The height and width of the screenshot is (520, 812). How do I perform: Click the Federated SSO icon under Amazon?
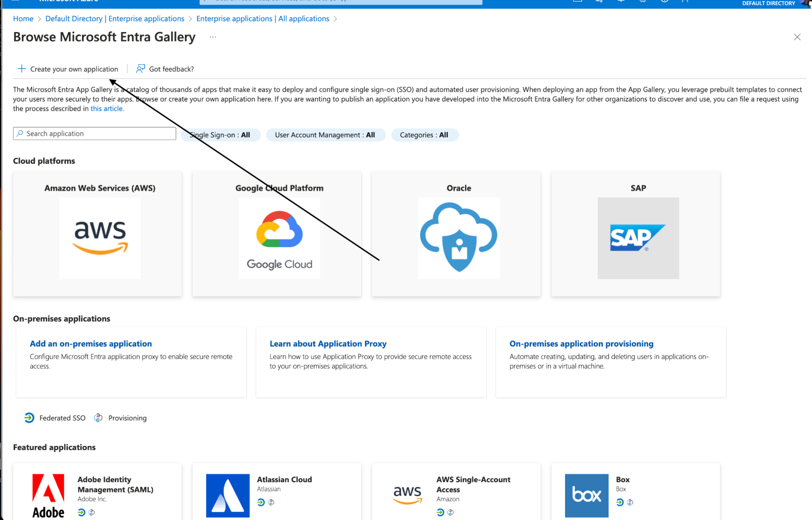coord(440,512)
